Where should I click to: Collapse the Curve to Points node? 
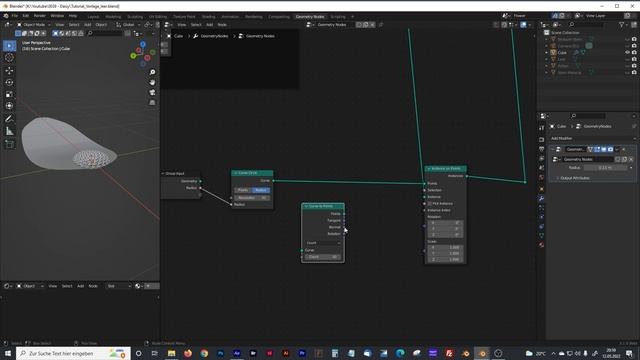point(306,207)
